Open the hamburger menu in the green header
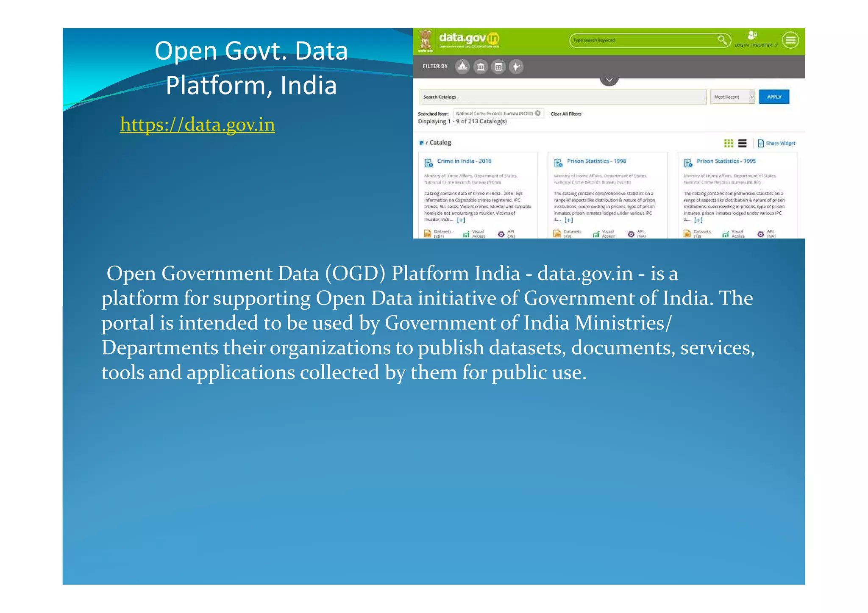The height and width of the screenshot is (613, 868). coord(790,40)
